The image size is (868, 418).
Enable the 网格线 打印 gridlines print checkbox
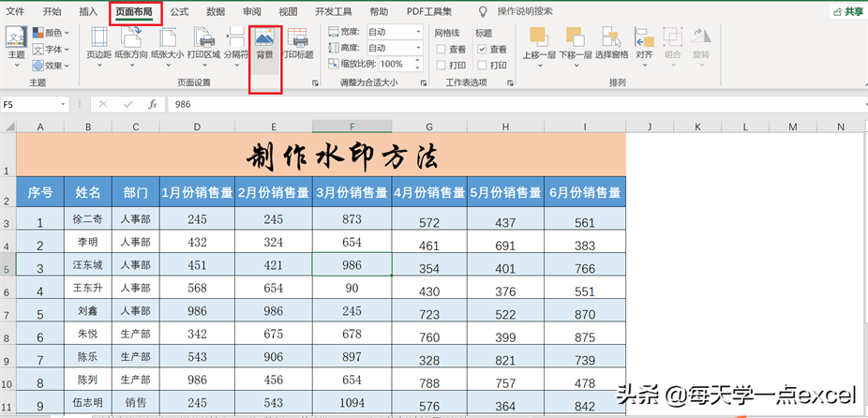(442, 66)
